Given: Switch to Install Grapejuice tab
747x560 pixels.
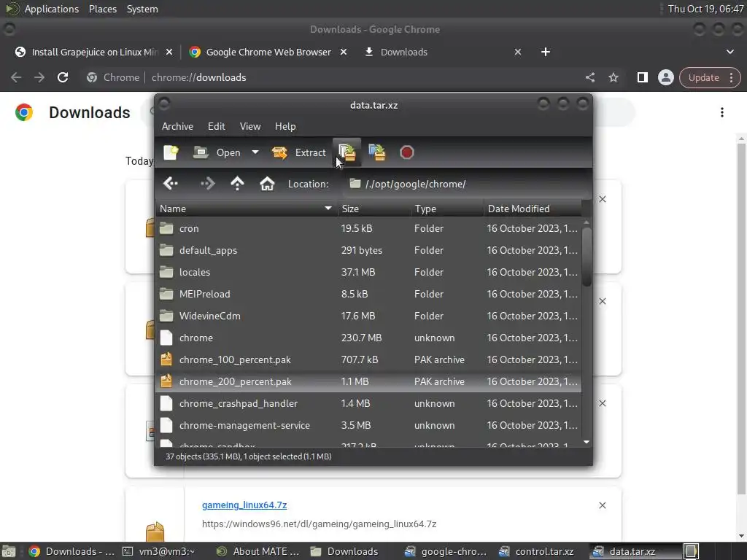Looking at the screenshot, I should click(94, 52).
